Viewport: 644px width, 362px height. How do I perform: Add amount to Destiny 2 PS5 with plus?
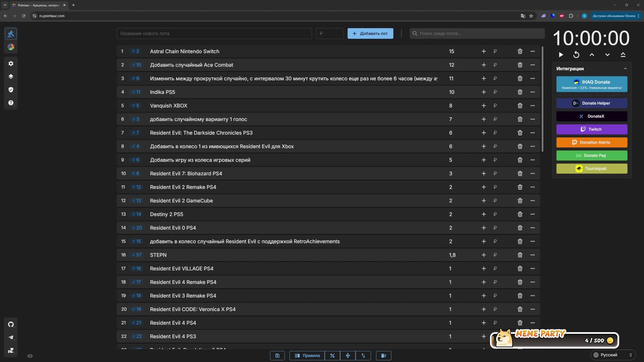(x=484, y=214)
